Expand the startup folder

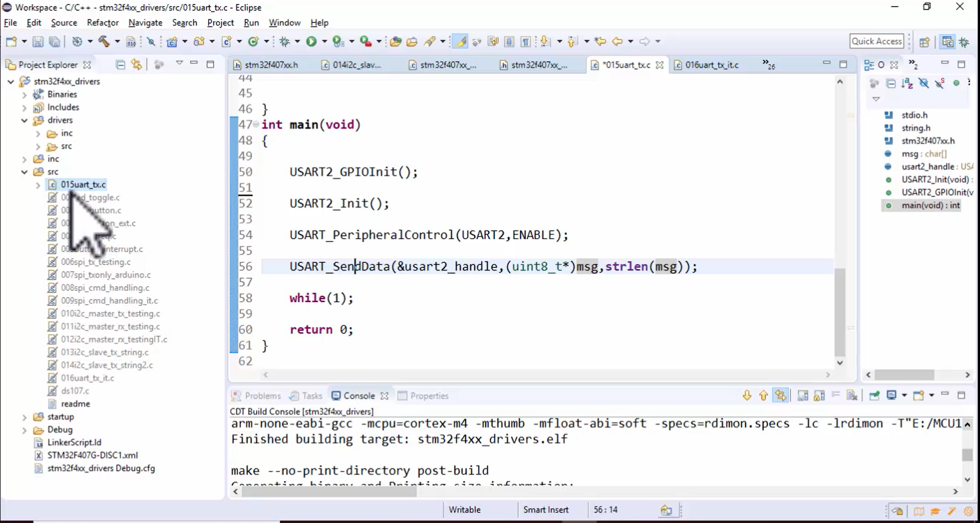tap(24, 417)
